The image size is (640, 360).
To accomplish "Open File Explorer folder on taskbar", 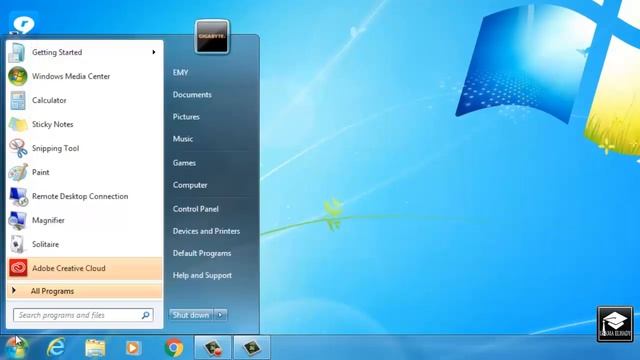I will click(95, 348).
